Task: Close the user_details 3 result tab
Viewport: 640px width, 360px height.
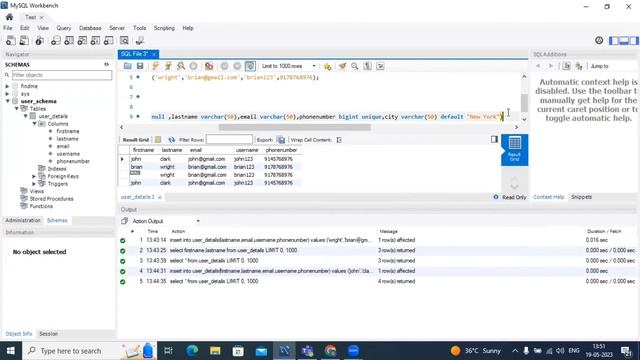Action: [160, 197]
